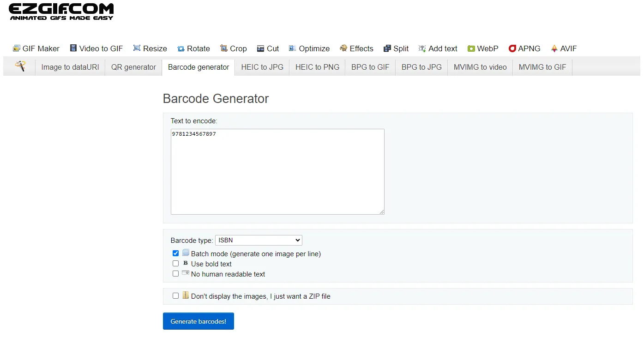Check the ZIP file only checkbox
Viewport: 644px width, 337px height.
[175, 296]
